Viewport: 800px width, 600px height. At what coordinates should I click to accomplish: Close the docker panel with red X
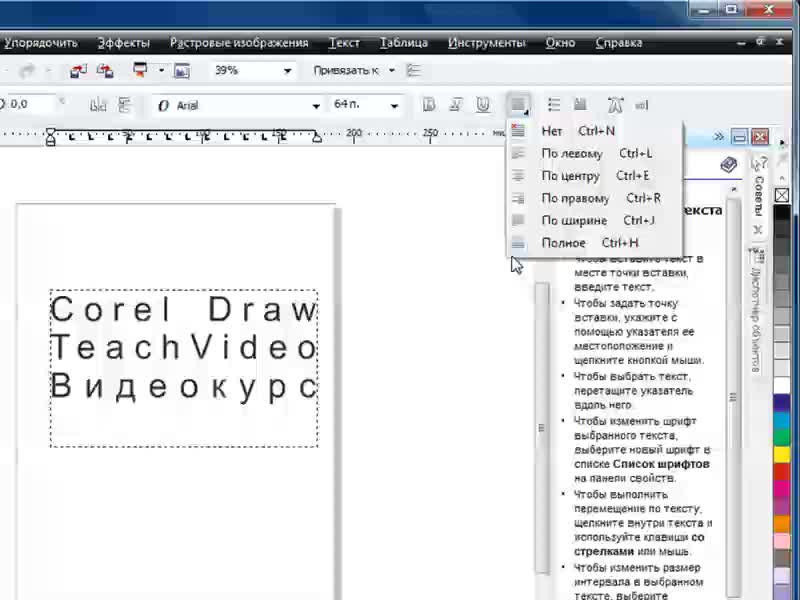(760, 137)
